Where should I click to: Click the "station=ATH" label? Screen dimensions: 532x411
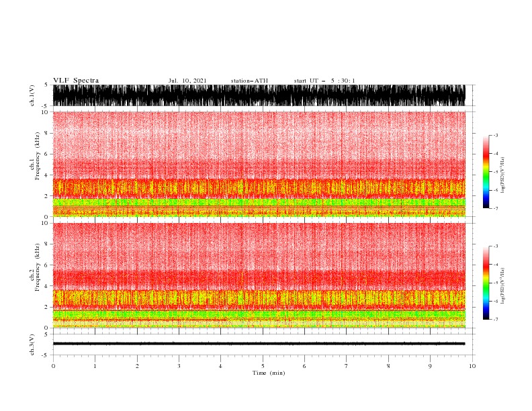coord(249,81)
